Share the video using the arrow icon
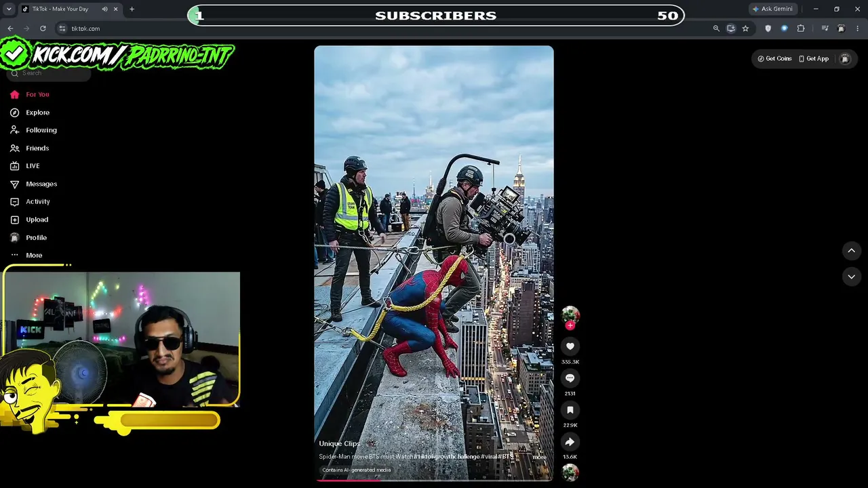The image size is (868, 488). coord(570,442)
